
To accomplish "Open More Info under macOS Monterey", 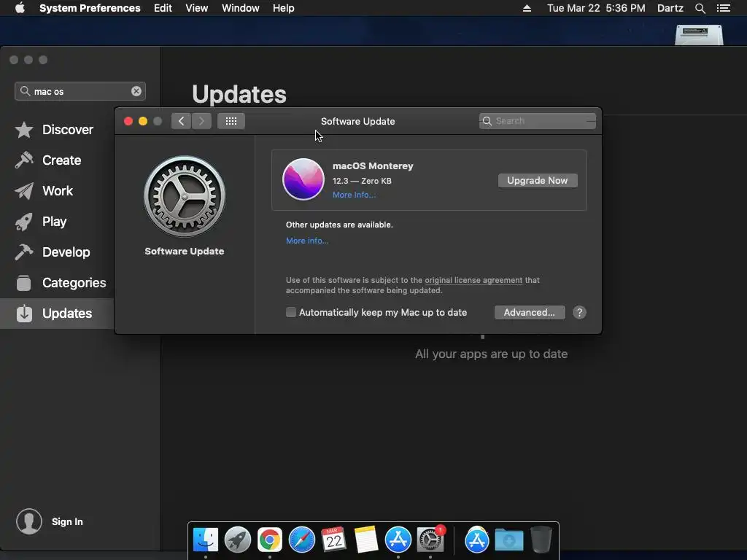I will click(x=354, y=195).
